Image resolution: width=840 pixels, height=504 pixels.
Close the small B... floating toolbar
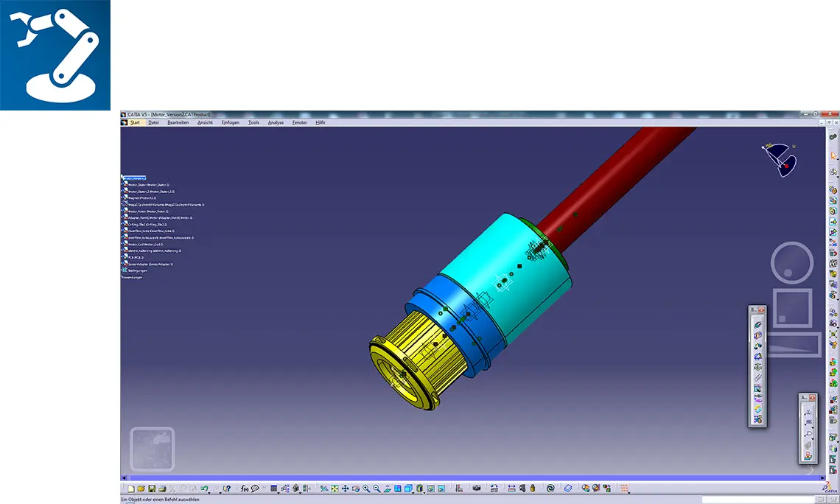[761, 310]
